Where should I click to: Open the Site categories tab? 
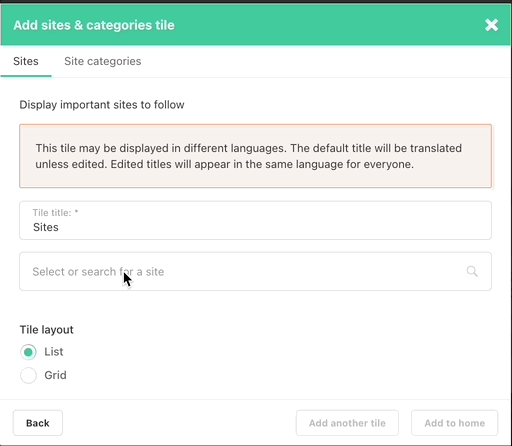tap(103, 61)
